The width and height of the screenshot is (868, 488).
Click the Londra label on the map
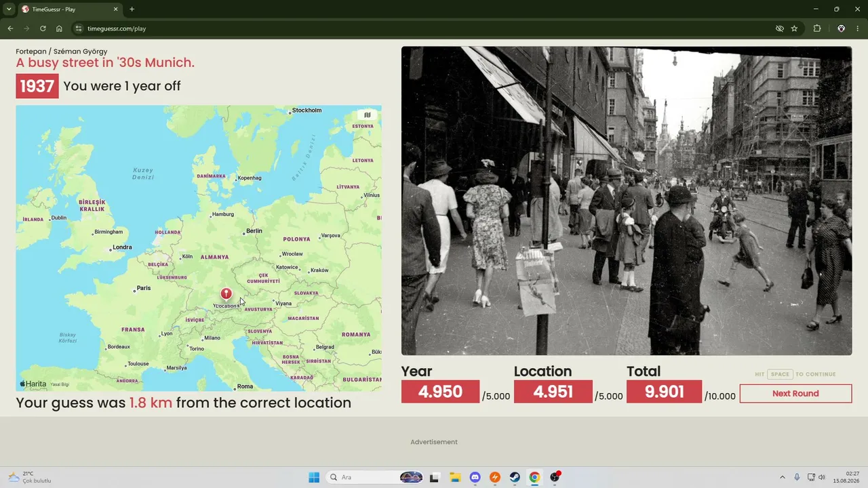(x=122, y=247)
